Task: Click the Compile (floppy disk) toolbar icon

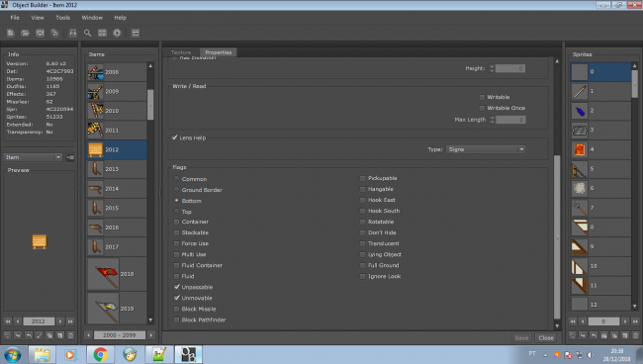Action: click(x=40, y=33)
